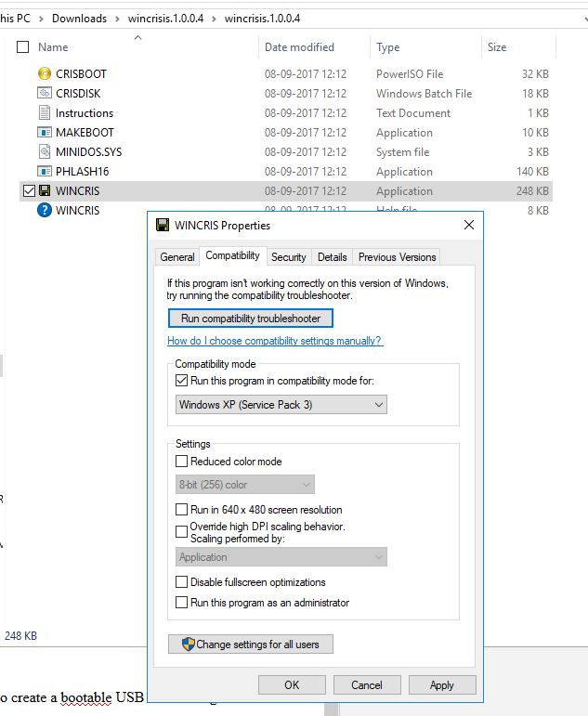588x716 pixels.
Task: Select the CRISDISK file name
Action: (x=78, y=93)
